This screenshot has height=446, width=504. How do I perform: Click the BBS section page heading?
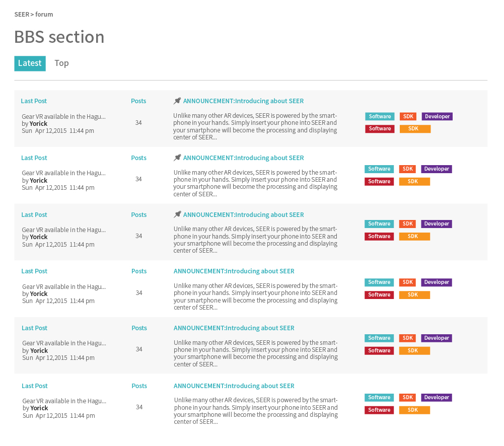[59, 37]
